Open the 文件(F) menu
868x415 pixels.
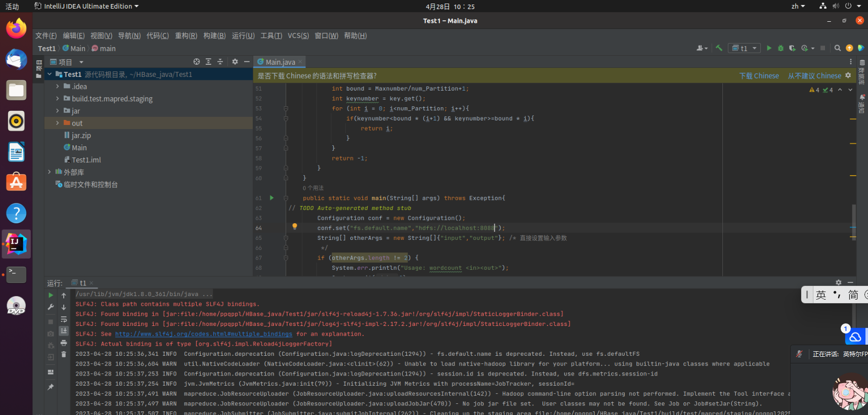[x=46, y=35]
